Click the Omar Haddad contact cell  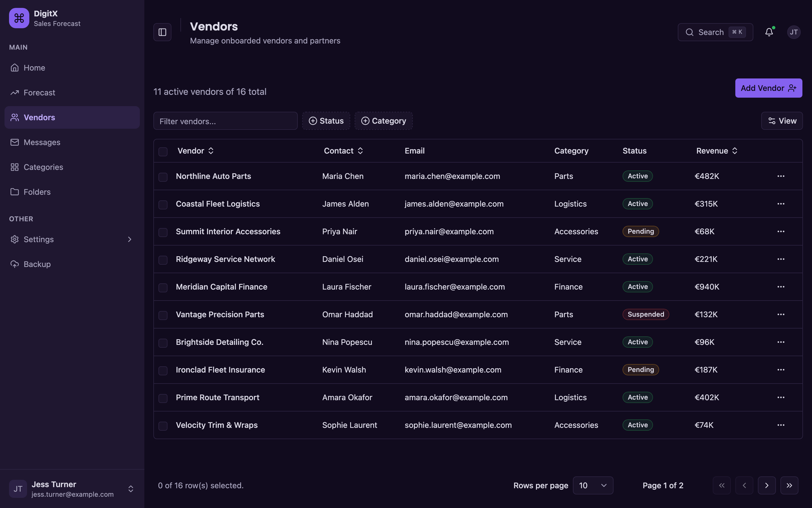coord(347,314)
